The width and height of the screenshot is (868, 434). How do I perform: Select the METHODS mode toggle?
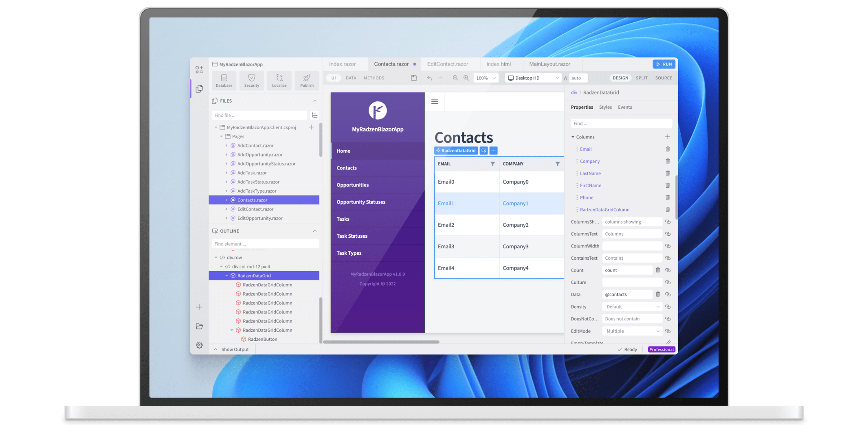coord(374,78)
